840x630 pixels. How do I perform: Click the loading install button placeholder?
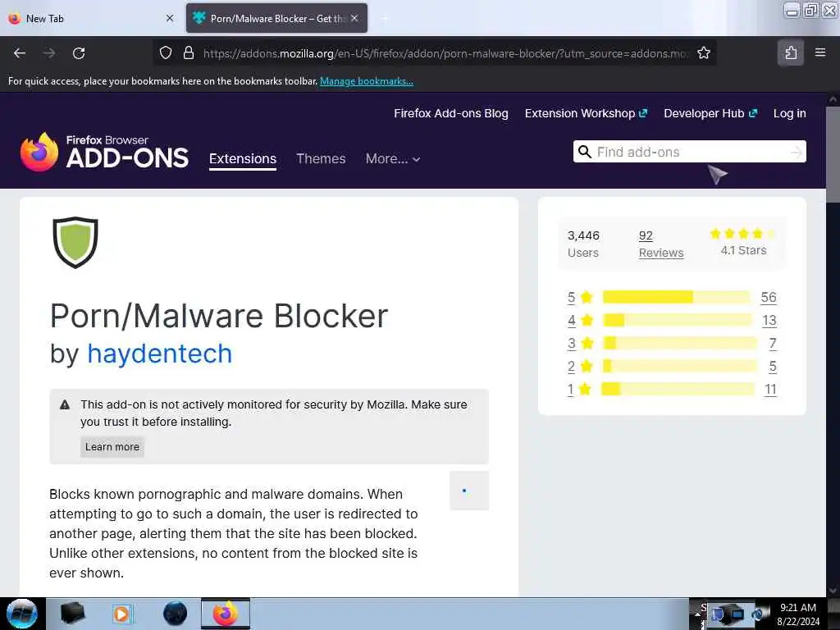[x=469, y=491]
